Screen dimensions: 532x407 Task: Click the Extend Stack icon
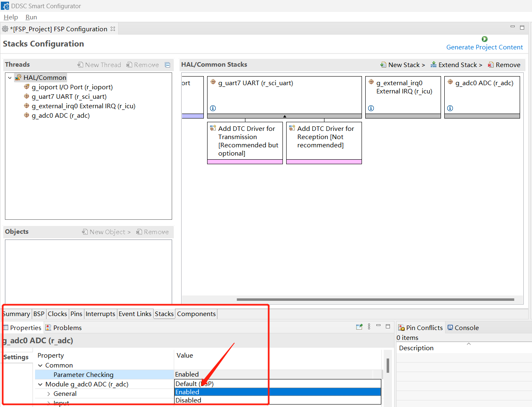coord(434,65)
